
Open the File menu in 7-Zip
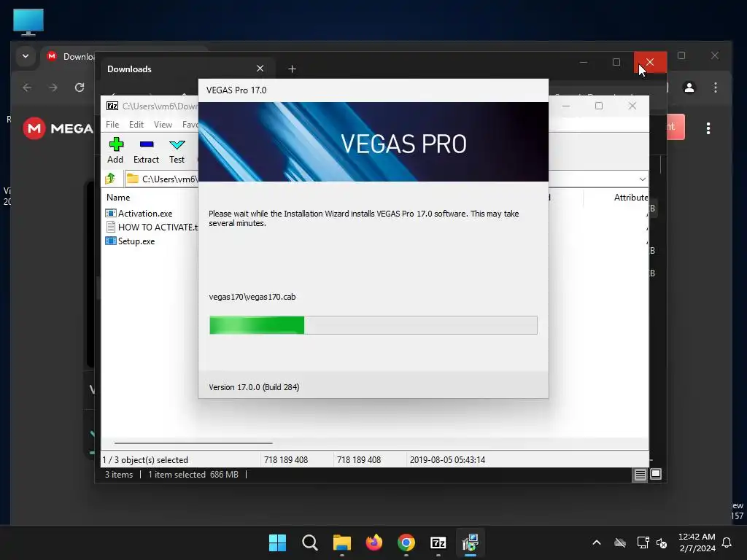click(112, 124)
